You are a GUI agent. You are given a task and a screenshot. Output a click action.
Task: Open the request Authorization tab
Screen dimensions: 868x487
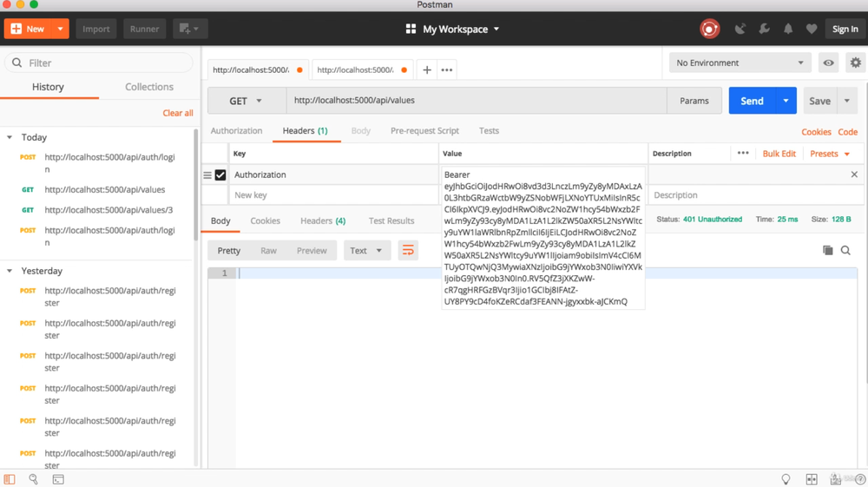[x=236, y=131]
